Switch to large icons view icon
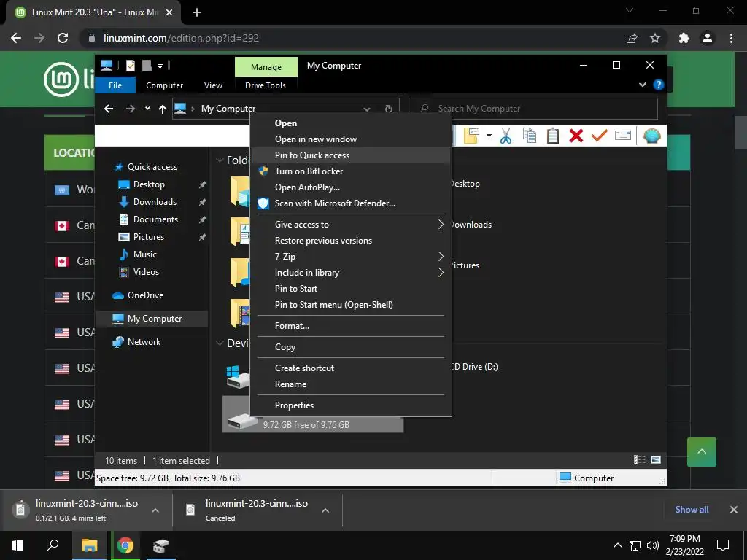 coord(656,460)
